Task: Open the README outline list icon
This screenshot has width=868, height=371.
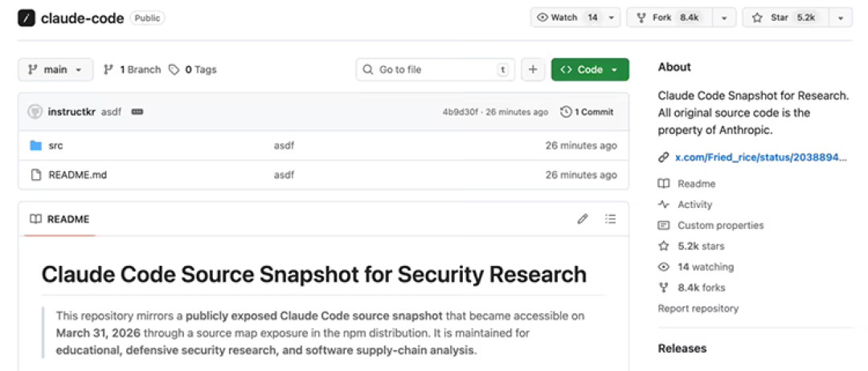Action: coord(611,219)
